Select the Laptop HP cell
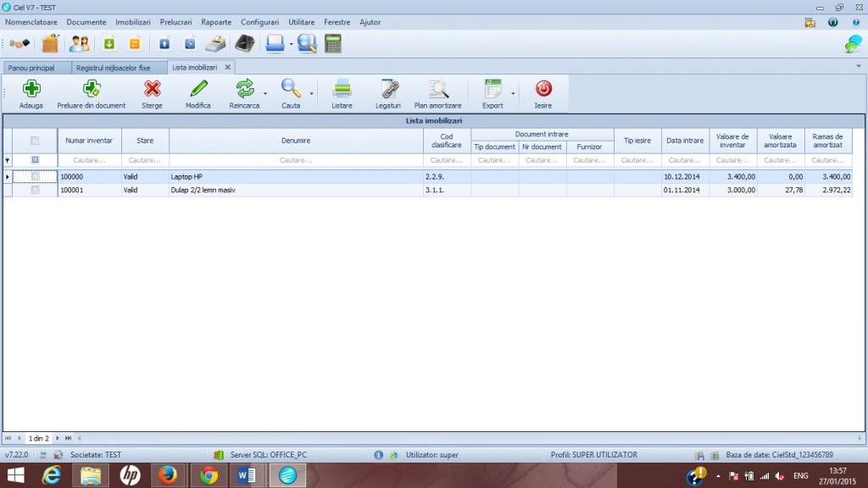Image resolution: width=868 pixels, height=488 pixels. click(x=296, y=176)
